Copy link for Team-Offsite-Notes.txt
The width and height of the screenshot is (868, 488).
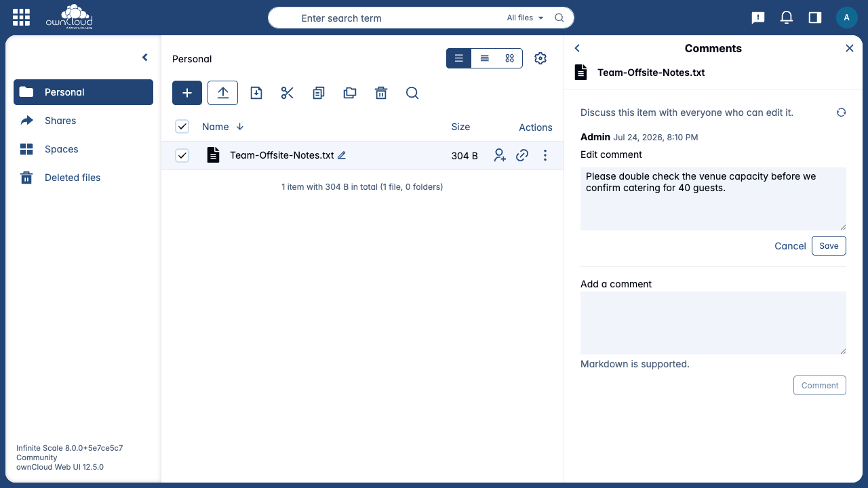522,155
